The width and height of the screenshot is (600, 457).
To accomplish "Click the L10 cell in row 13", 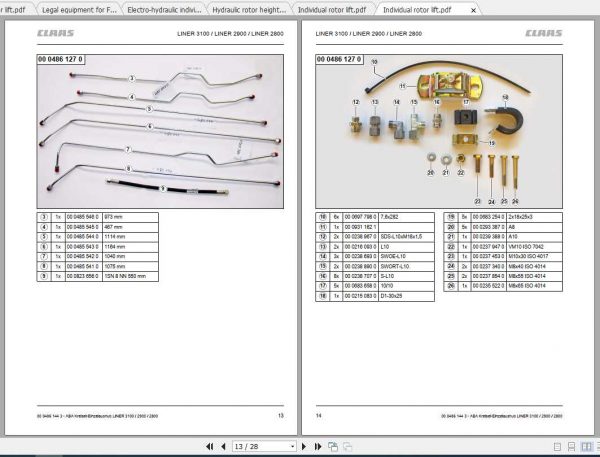I will (406, 247).
